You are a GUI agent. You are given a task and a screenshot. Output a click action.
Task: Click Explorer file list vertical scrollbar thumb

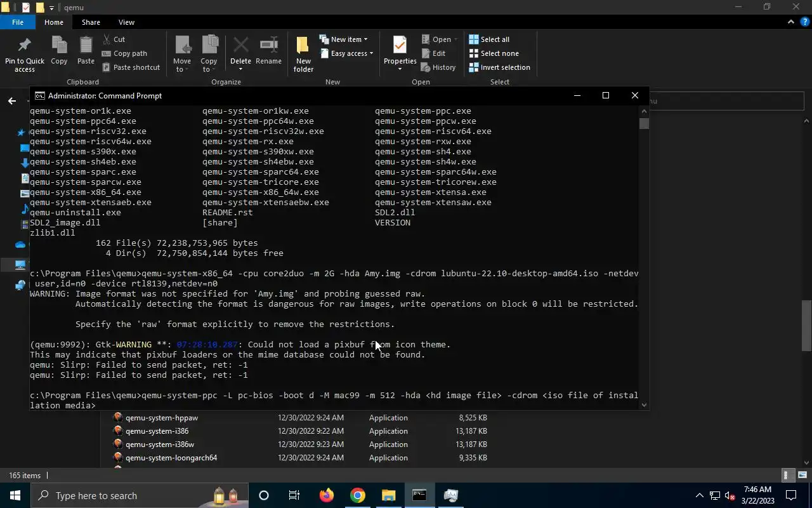coord(806,325)
